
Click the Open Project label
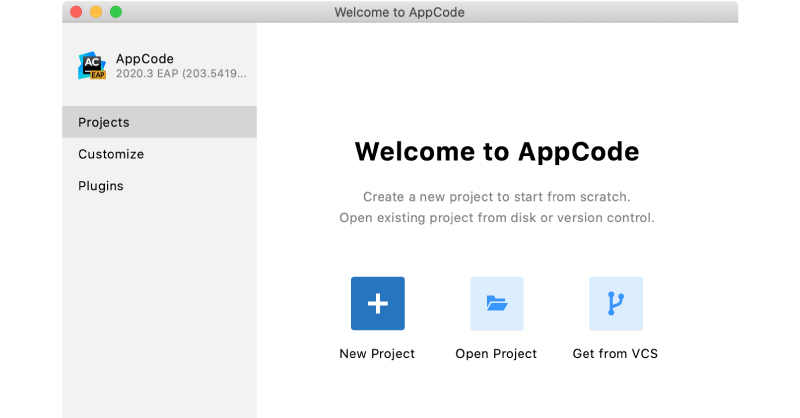pos(496,354)
